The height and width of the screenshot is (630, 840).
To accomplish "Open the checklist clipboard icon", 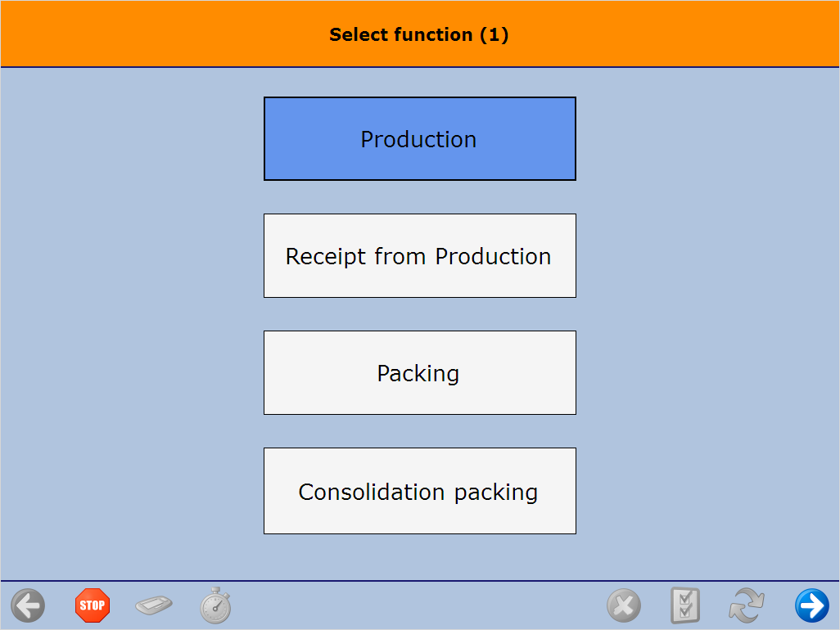I will (x=685, y=605).
